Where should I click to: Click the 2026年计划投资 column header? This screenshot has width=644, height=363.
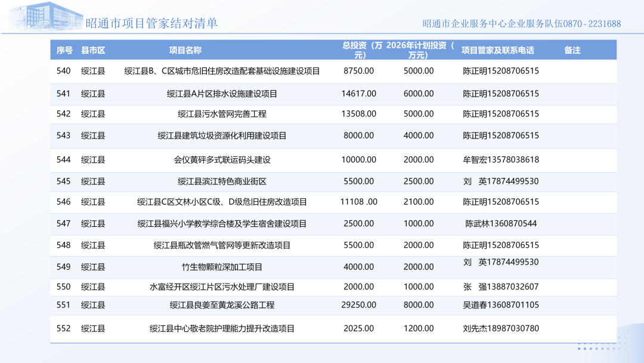[420, 50]
